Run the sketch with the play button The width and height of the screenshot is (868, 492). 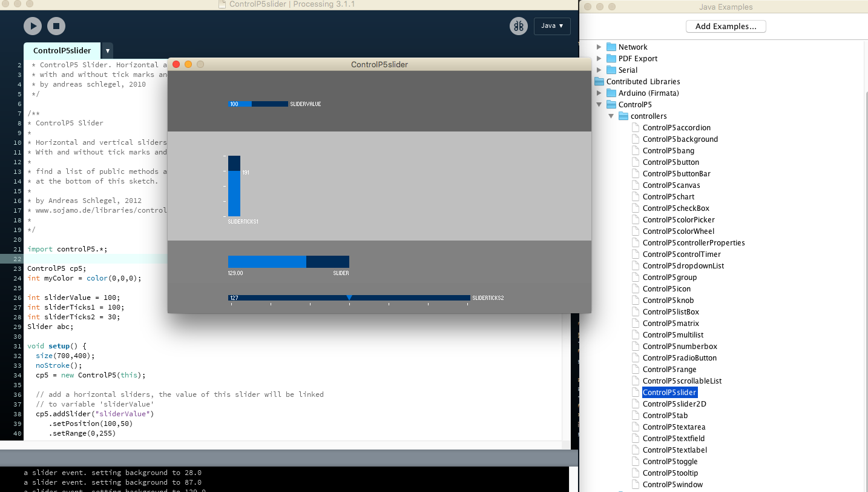point(33,26)
